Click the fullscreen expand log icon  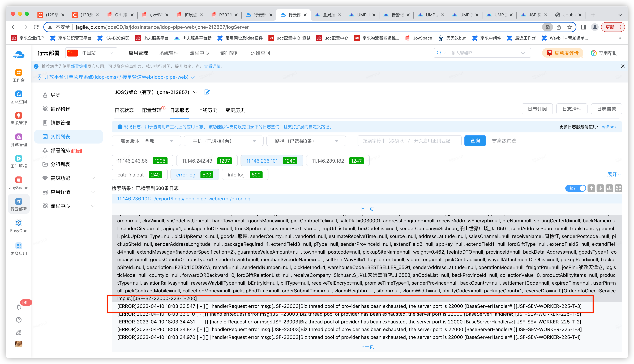[x=618, y=188]
